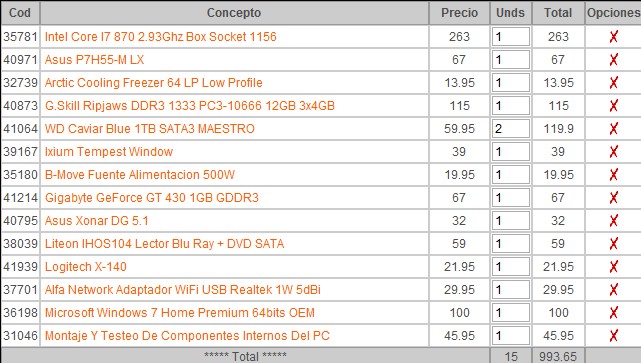
Task: Remove the Montaje Y Testeo service item
Action: [613, 336]
